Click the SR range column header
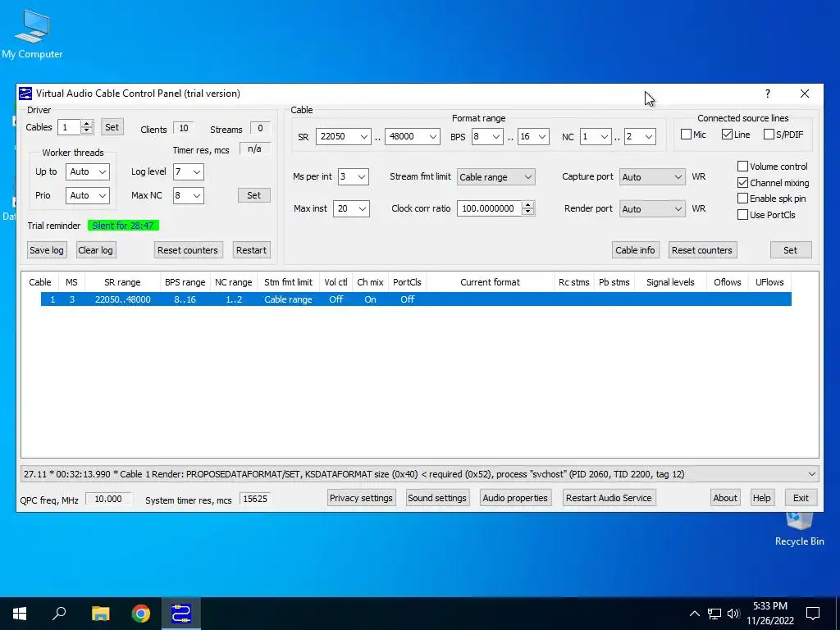Viewport: 840px width, 630px height. (122, 282)
